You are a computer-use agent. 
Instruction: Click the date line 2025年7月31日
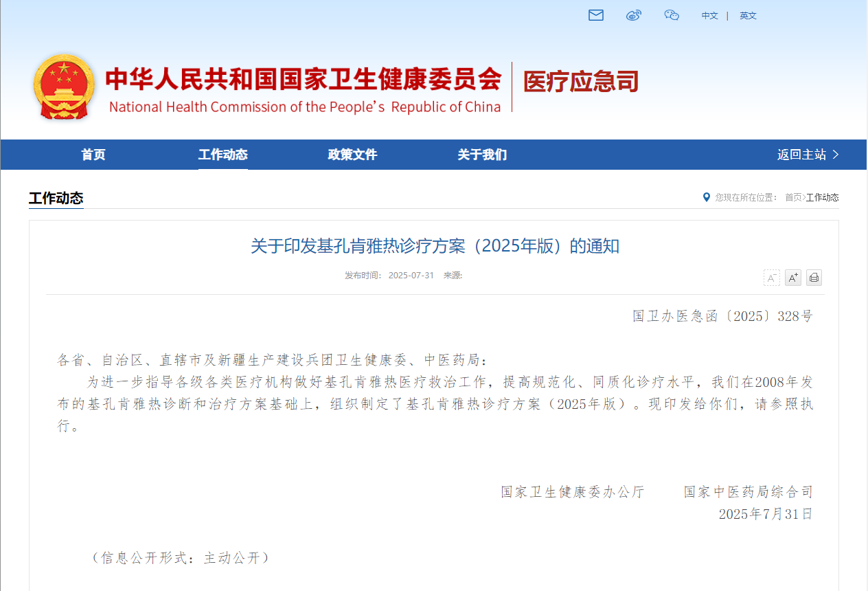[766, 514]
